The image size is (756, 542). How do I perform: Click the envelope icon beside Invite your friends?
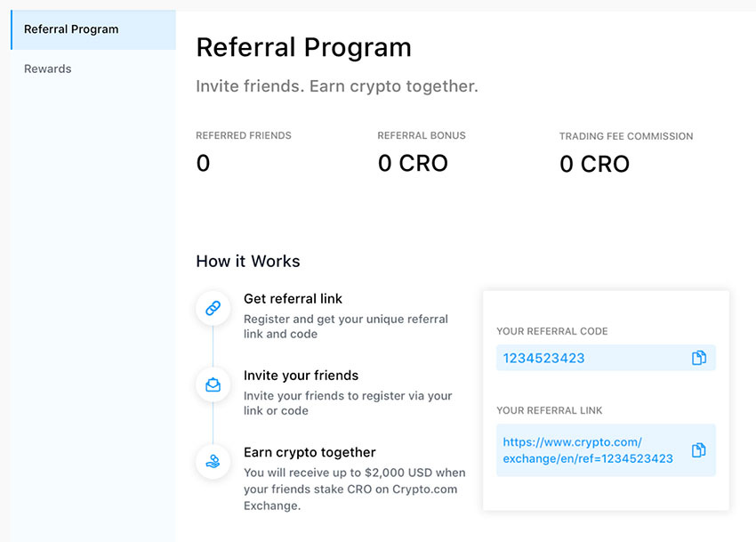pos(213,384)
